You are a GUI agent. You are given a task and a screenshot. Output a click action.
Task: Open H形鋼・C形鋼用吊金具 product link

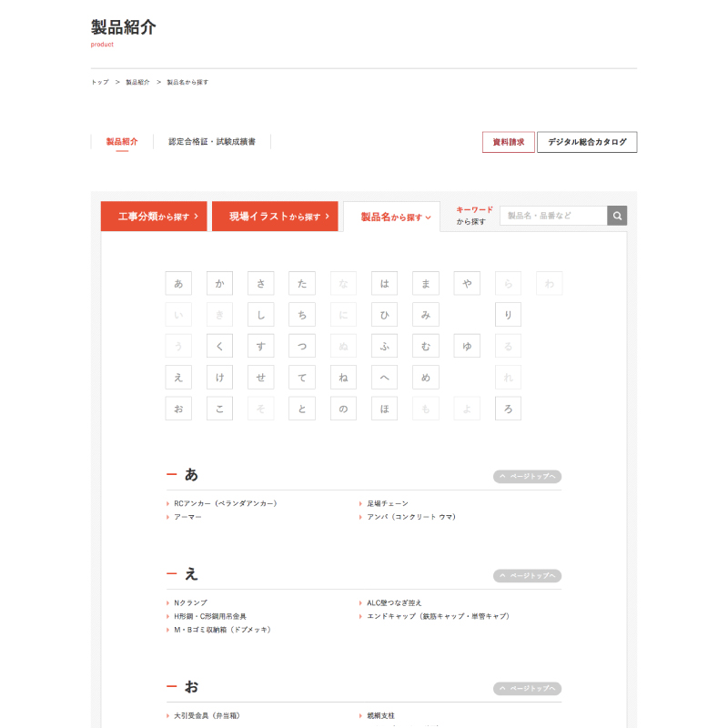210,616
